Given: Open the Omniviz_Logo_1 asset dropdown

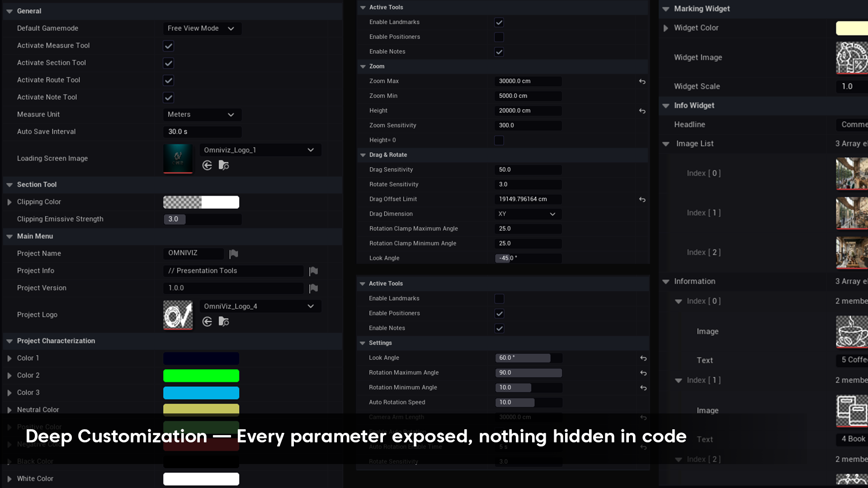Looking at the screenshot, I should click(x=260, y=150).
